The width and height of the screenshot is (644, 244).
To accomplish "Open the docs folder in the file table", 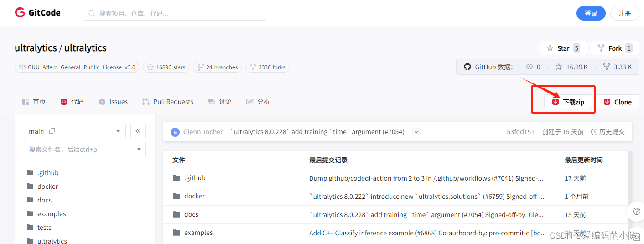I will pos(191,214).
